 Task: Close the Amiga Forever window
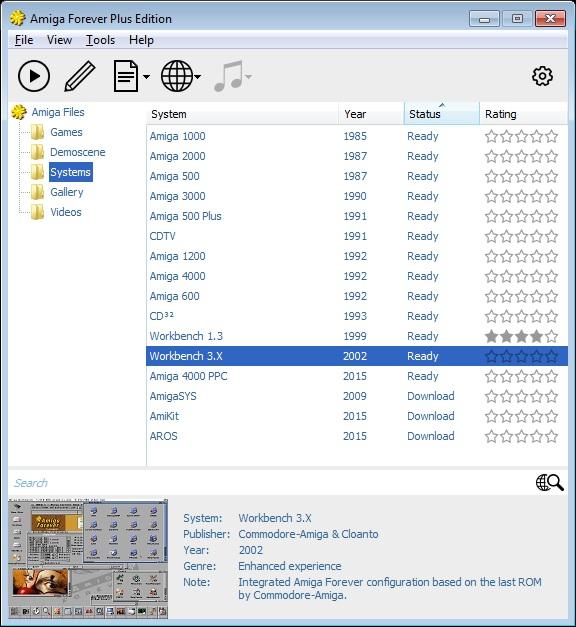(x=550, y=19)
